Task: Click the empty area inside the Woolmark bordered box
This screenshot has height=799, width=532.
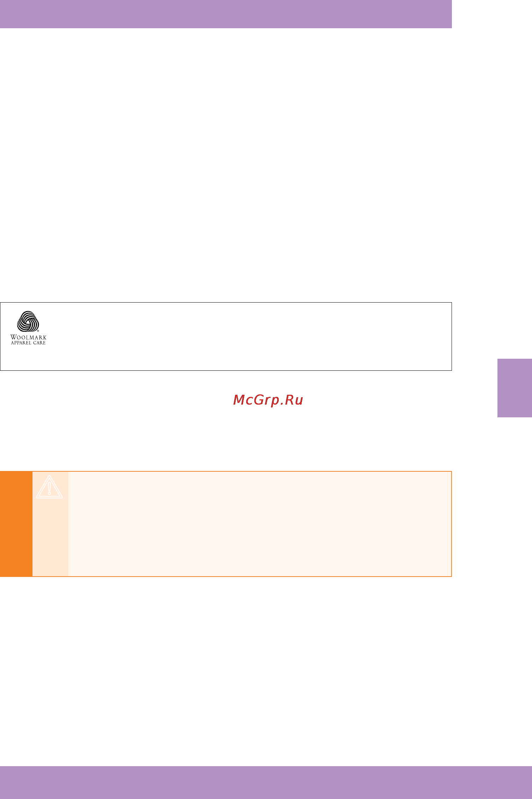Action: coord(247,336)
